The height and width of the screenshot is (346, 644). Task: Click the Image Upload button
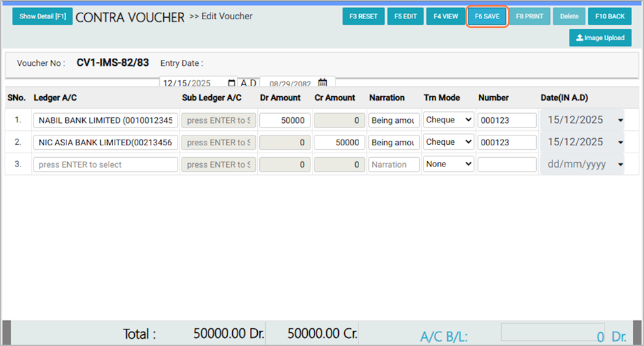pos(600,38)
